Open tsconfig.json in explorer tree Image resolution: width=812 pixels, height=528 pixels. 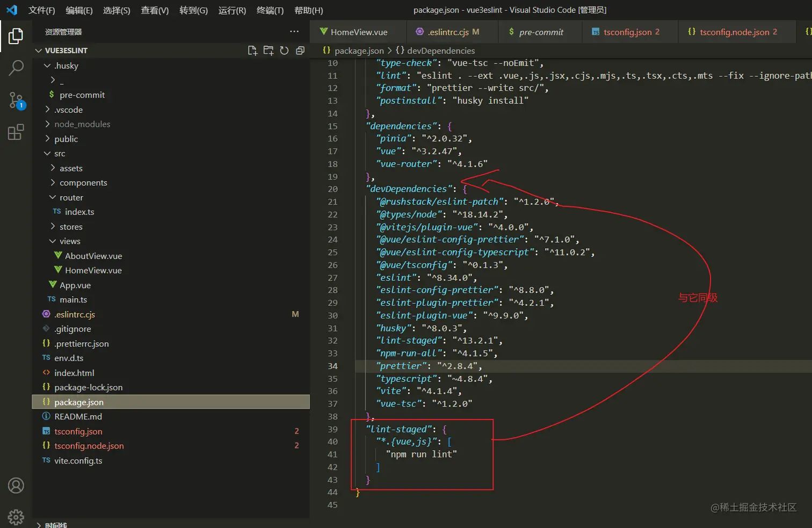[x=171, y=431]
